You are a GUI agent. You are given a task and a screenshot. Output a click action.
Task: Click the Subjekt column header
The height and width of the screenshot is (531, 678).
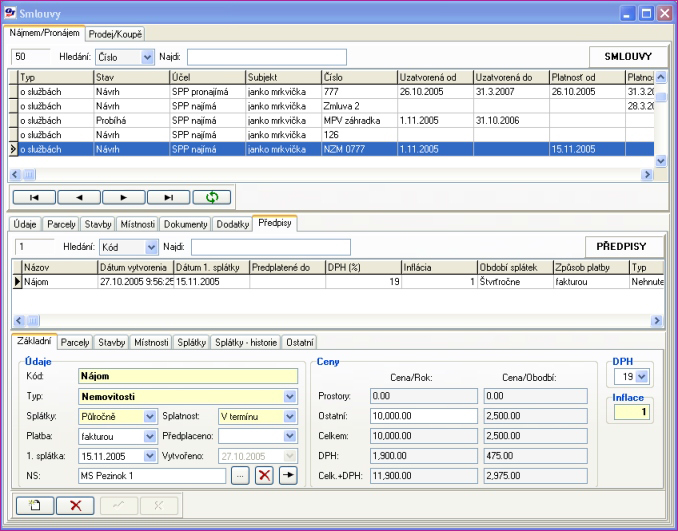click(x=283, y=77)
